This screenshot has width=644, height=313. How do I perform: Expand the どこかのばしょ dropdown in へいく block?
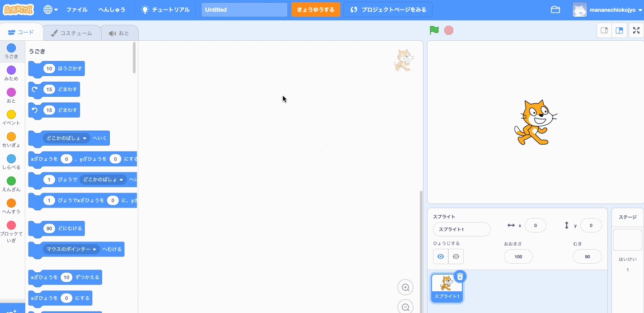click(84, 138)
